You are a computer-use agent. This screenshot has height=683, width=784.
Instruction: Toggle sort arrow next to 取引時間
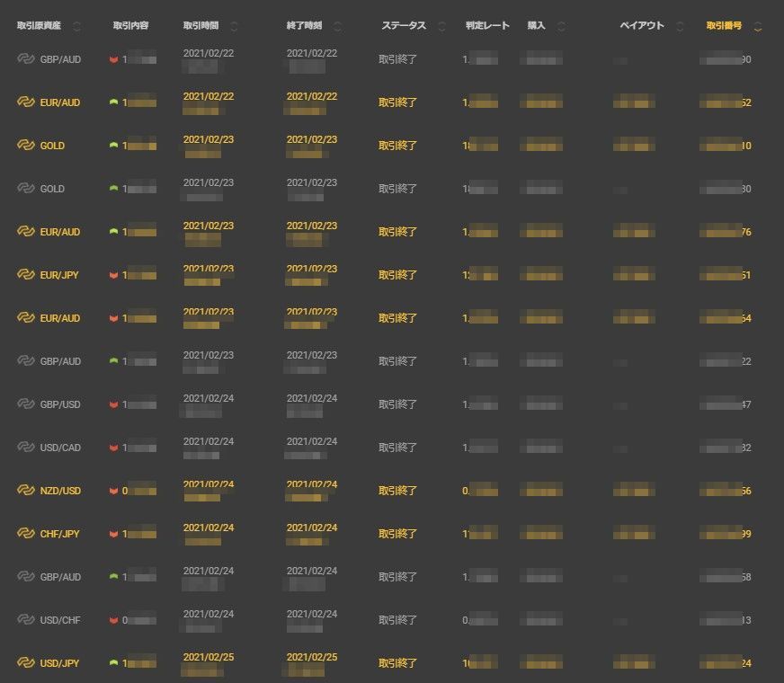pos(235,26)
